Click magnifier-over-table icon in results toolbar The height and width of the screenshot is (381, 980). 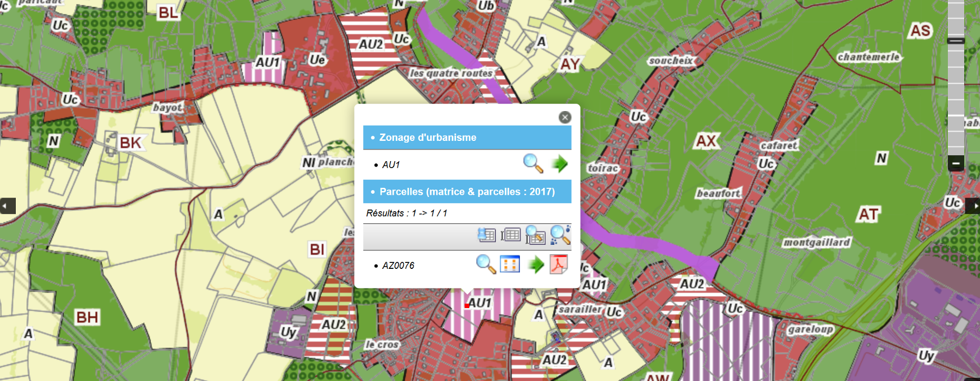[535, 235]
